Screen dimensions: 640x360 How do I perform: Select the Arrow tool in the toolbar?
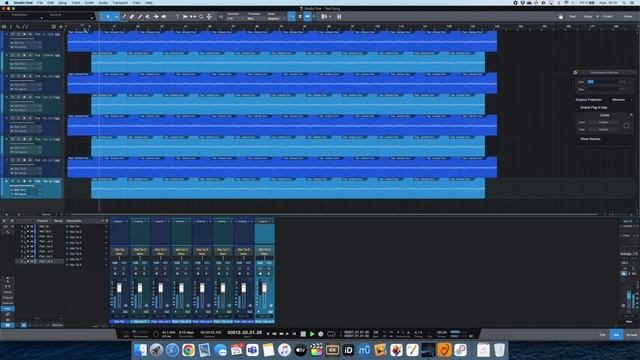tap(108, 17)
